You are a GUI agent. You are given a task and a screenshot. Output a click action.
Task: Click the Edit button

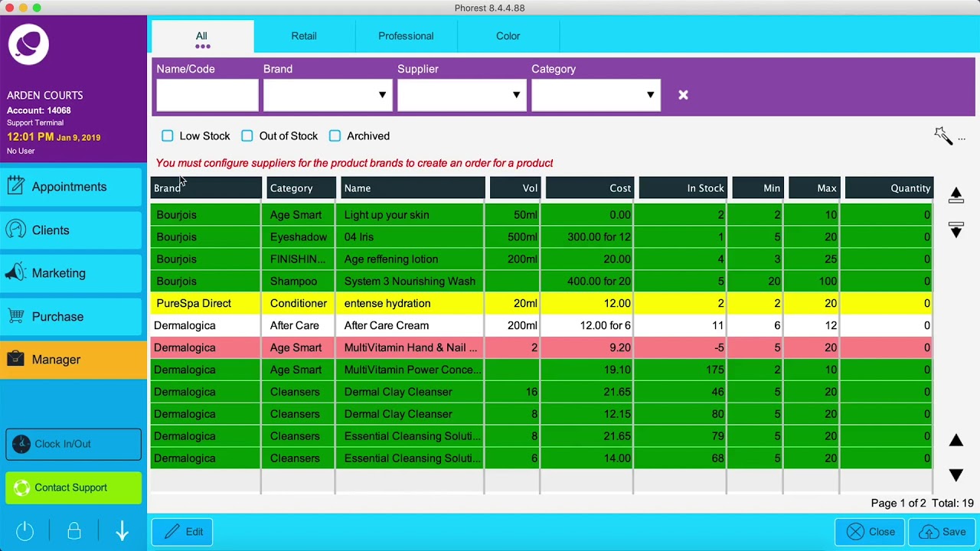(x=182, y=532)
